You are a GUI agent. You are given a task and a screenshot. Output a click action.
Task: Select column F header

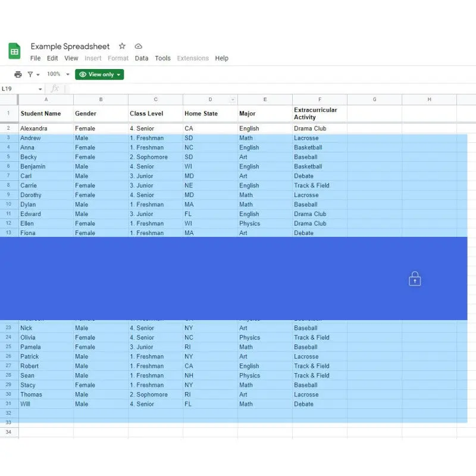[320, 99]
